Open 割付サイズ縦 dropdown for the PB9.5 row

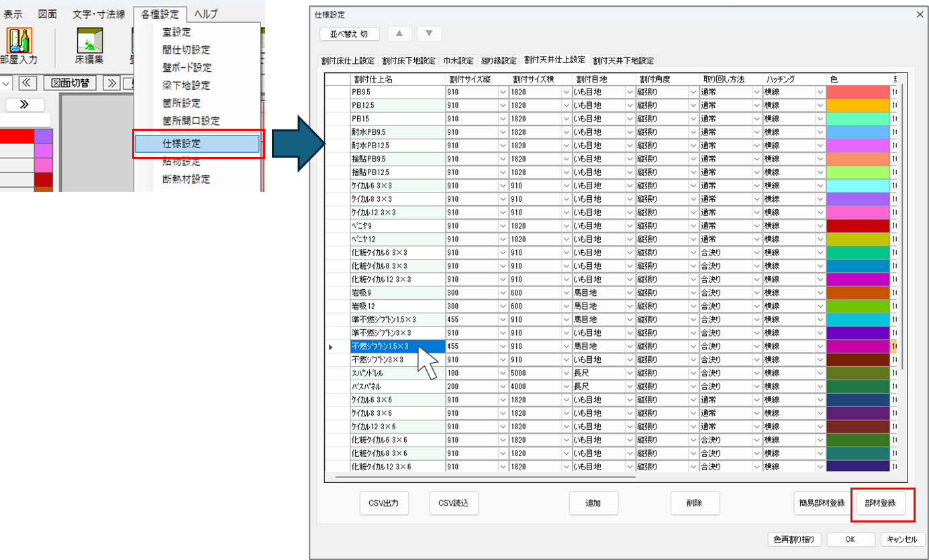(503, 92)
